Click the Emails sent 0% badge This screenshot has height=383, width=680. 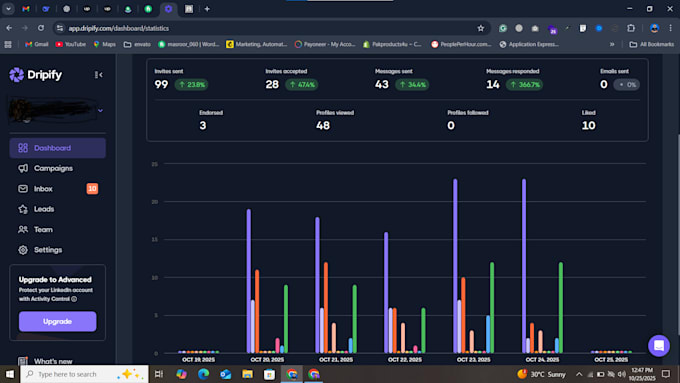(627, 85)
